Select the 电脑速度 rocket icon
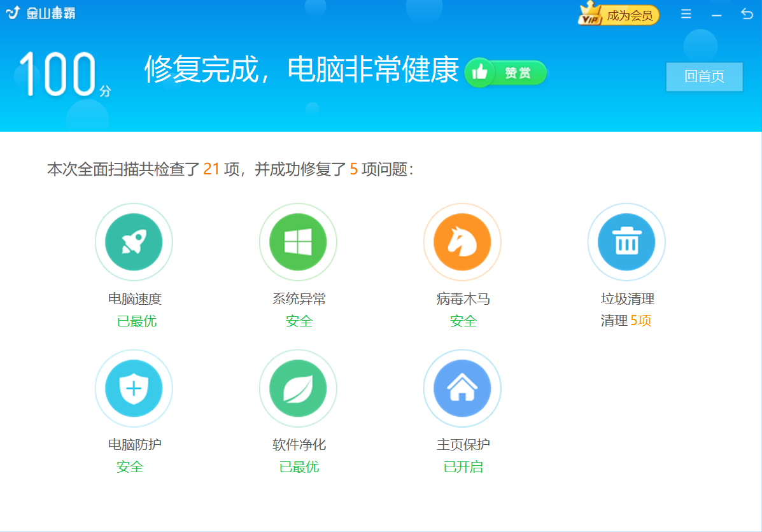762x532 pixels. 134,242
